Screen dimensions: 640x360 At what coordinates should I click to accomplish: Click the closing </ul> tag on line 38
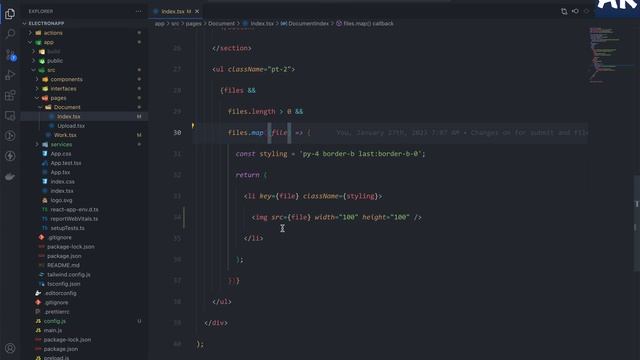point(222,302)
